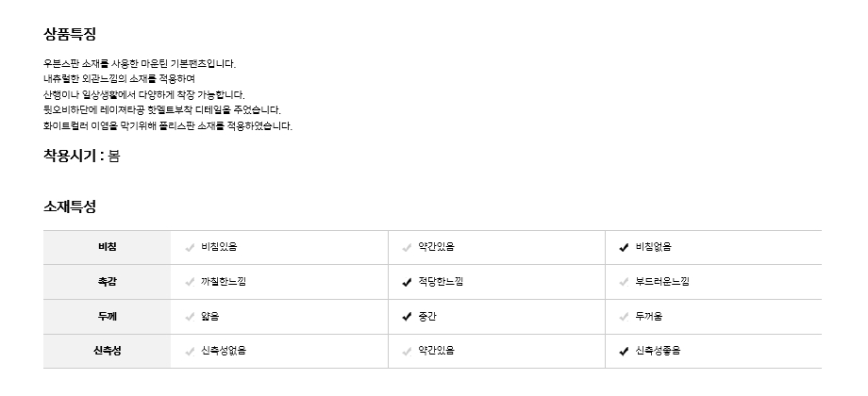Click the 두께 row header
The height and width of the screenshot is (396, 868).
tap(107, 316)
